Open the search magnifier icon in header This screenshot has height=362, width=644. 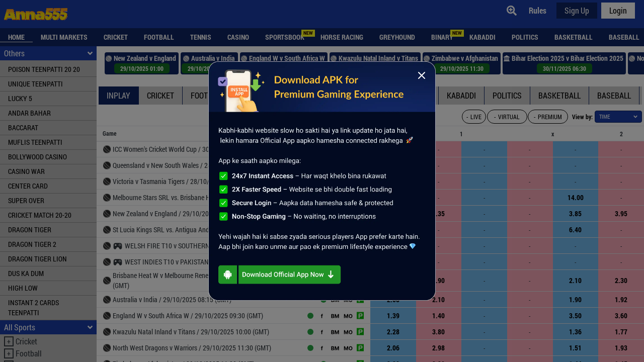(512, 11)
